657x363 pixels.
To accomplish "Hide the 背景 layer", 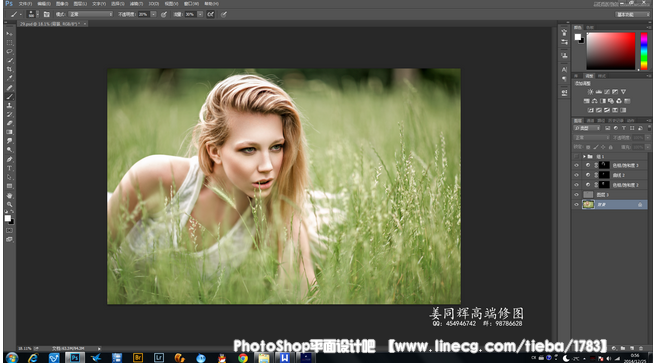I will click(x=576, y=205).
